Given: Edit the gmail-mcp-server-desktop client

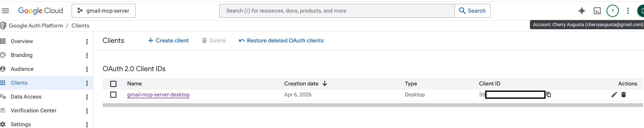Looking at the screenshot, I should (x=614, y=95).
